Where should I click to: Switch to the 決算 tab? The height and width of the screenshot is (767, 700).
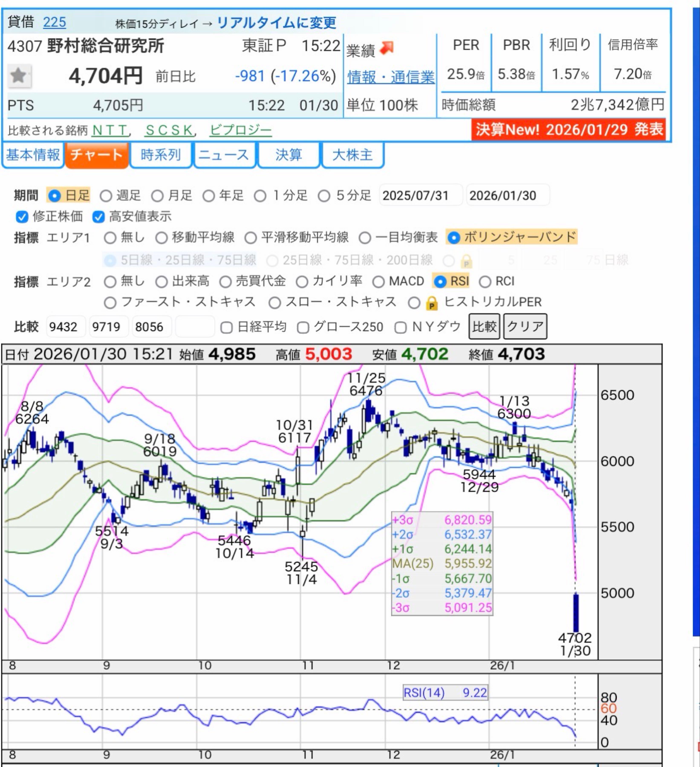click(288, 155)
